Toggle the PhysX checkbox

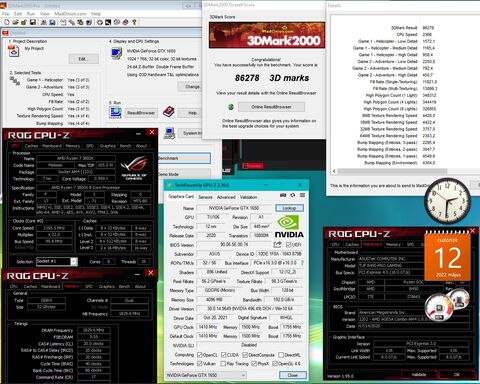tap(254, 363)
